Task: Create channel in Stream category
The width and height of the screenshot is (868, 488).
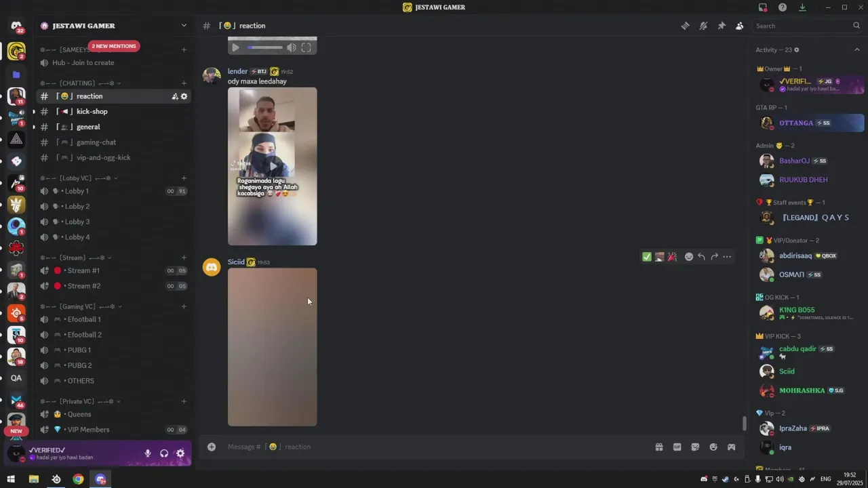Action: coord(184,258)
